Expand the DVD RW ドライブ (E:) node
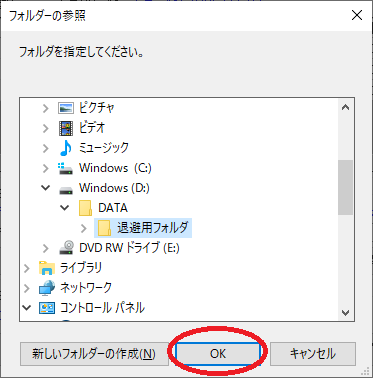373x378 pixels. 46,248
